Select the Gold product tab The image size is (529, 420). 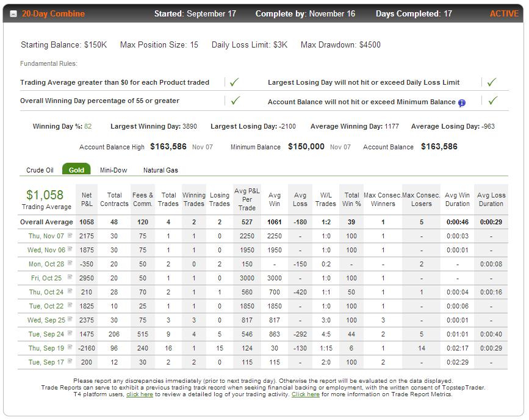pyautogui.click(x=76, y=169)
